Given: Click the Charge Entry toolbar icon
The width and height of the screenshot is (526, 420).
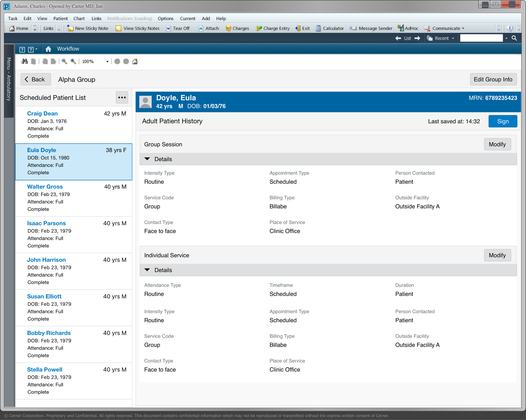Looking at the screenshot, I should tap(272, 28).
